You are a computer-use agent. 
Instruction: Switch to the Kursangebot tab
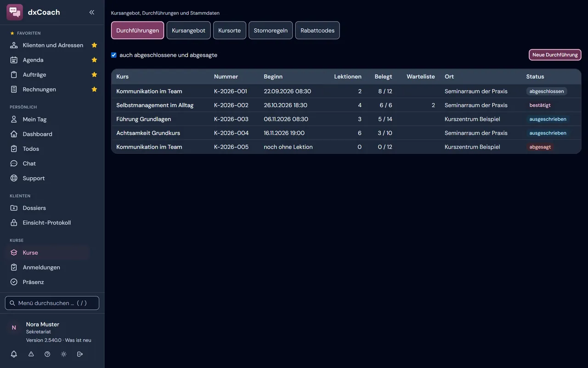(188, 30)
